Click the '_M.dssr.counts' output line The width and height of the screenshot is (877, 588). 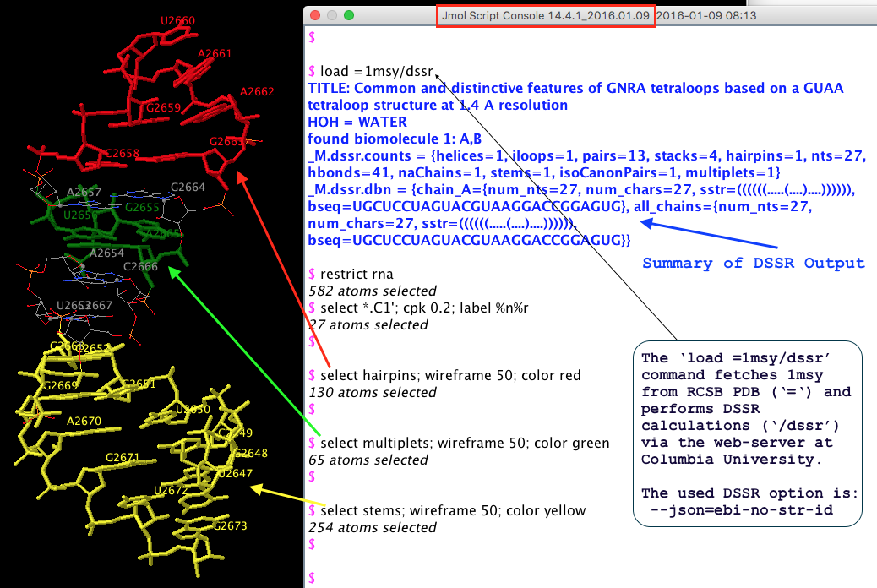[586, 164]
